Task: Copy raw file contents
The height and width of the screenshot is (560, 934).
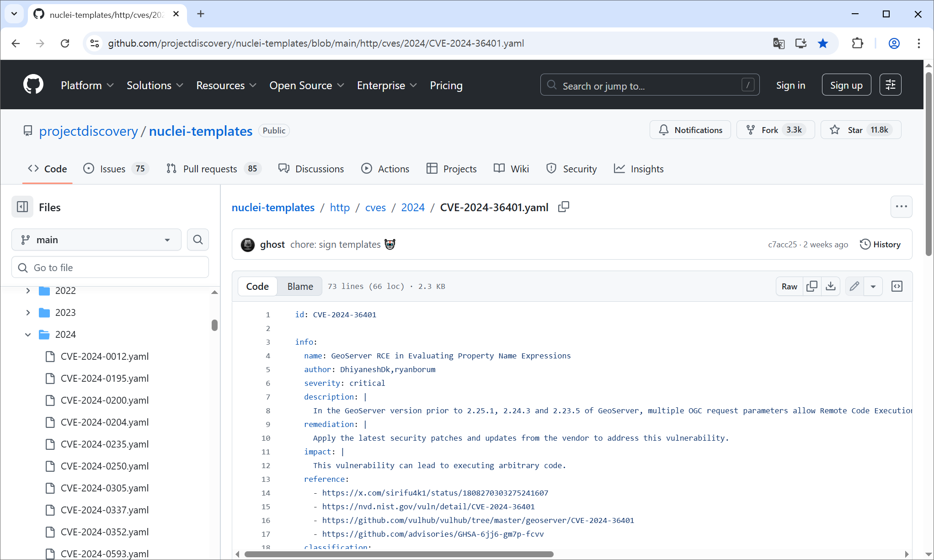Action: click(812, 286)
